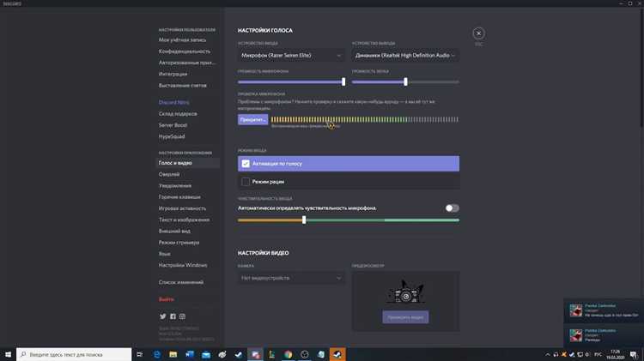Screen dimensions: 644x361
Task: Open Discord's Instagram page icon
Action: 182,316
